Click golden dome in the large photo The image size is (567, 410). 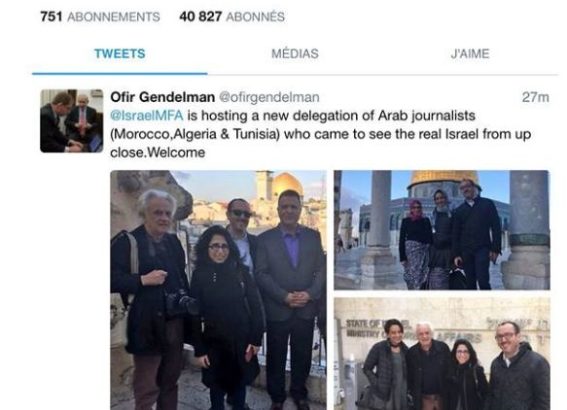point(287,184)
